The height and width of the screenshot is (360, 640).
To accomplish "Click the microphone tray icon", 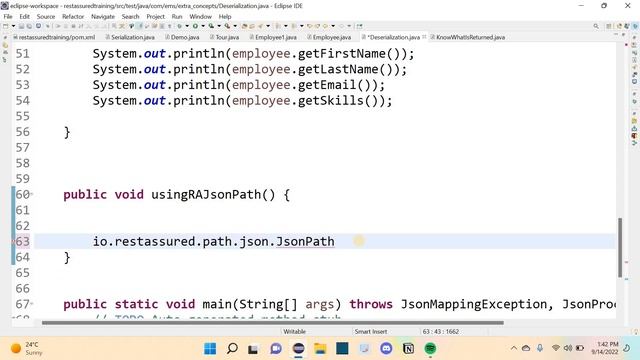I will [x=540, y=348].
